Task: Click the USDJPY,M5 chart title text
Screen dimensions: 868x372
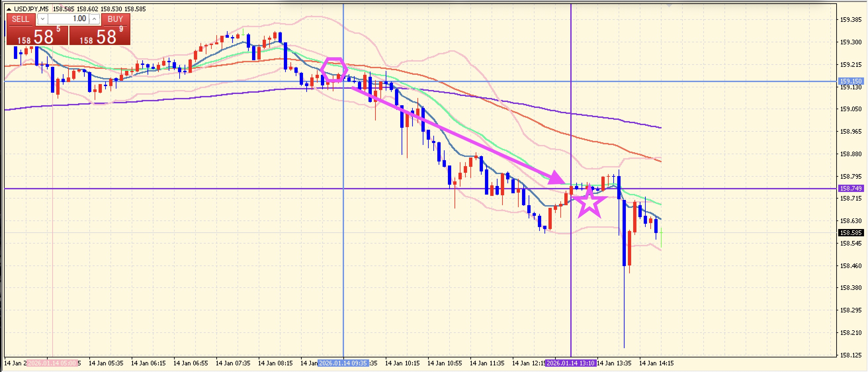Action: tap(31, 9)
